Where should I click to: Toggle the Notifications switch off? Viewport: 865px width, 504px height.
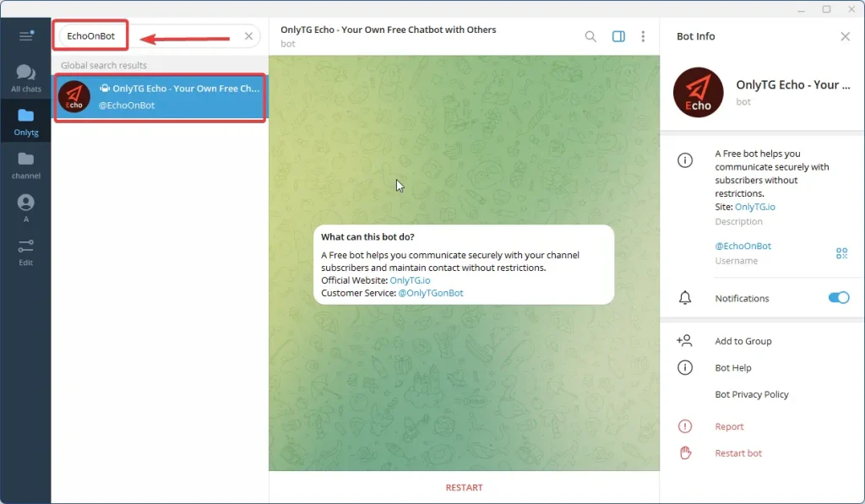click(x=838, y=298)
